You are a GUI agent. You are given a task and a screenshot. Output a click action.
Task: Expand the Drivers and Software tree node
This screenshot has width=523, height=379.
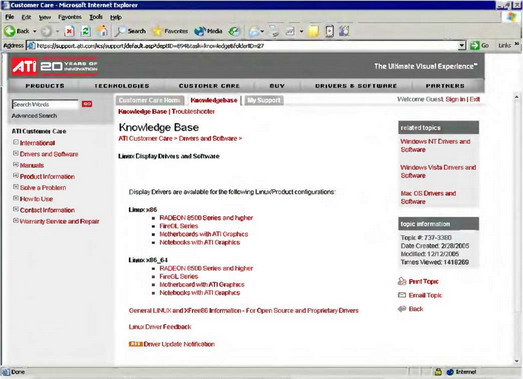[x=15, y=153]
